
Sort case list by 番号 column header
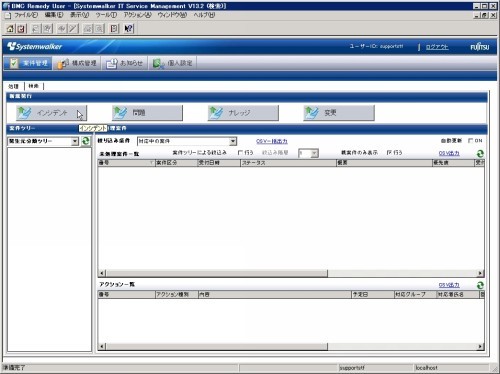click(x=127, y=163)
